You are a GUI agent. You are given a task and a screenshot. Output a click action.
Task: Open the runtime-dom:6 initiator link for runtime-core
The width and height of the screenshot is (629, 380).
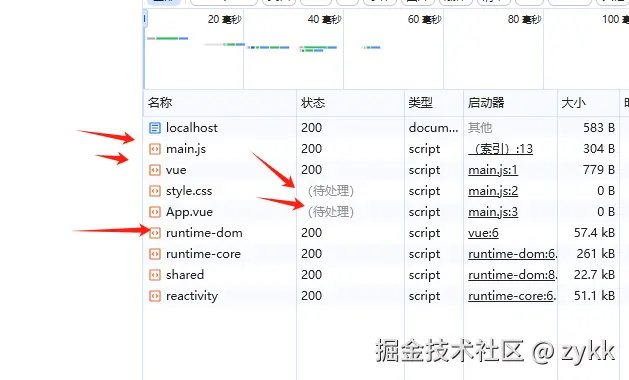[512, 254]
